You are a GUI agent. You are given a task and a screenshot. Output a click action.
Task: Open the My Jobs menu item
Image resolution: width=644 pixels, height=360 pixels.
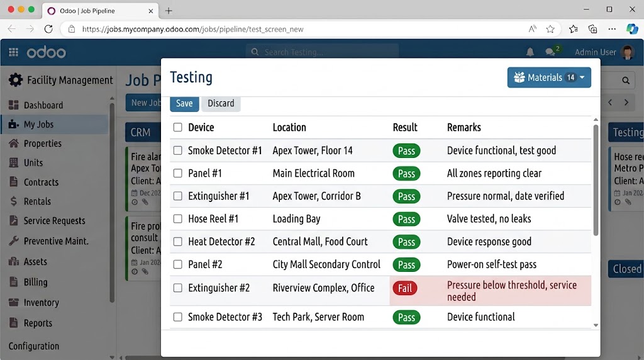click(55, 124)
